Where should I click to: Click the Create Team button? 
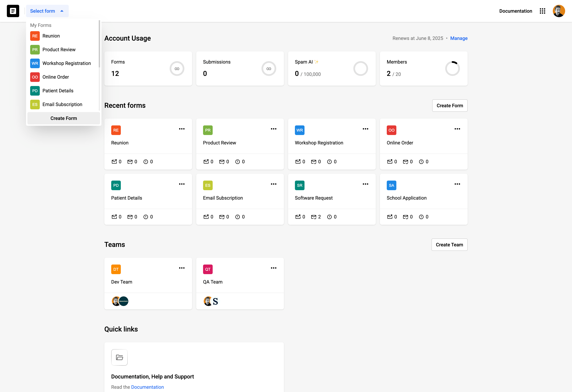click(449, 245)
